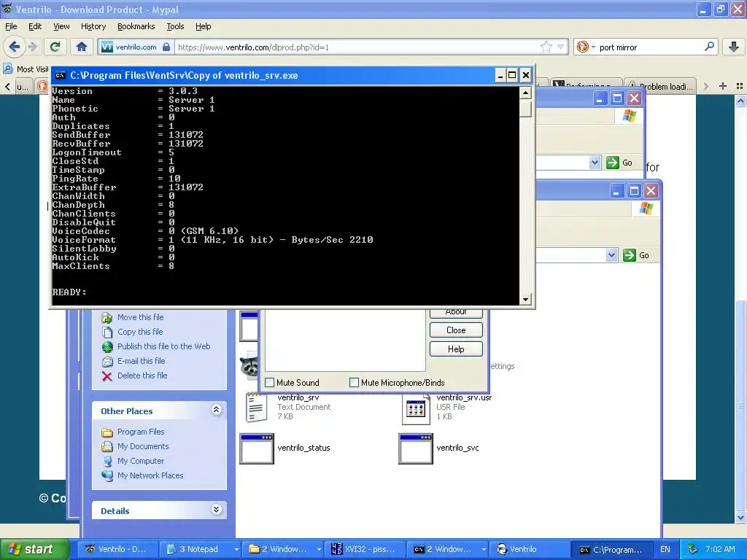
Task: Open the View menu
Action: pos(61,26)
